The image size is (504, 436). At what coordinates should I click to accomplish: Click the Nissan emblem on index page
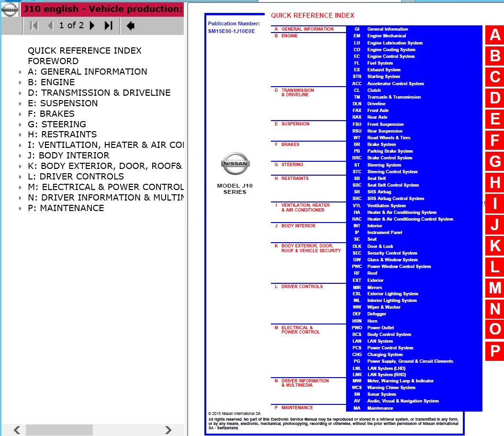point(235,164)
